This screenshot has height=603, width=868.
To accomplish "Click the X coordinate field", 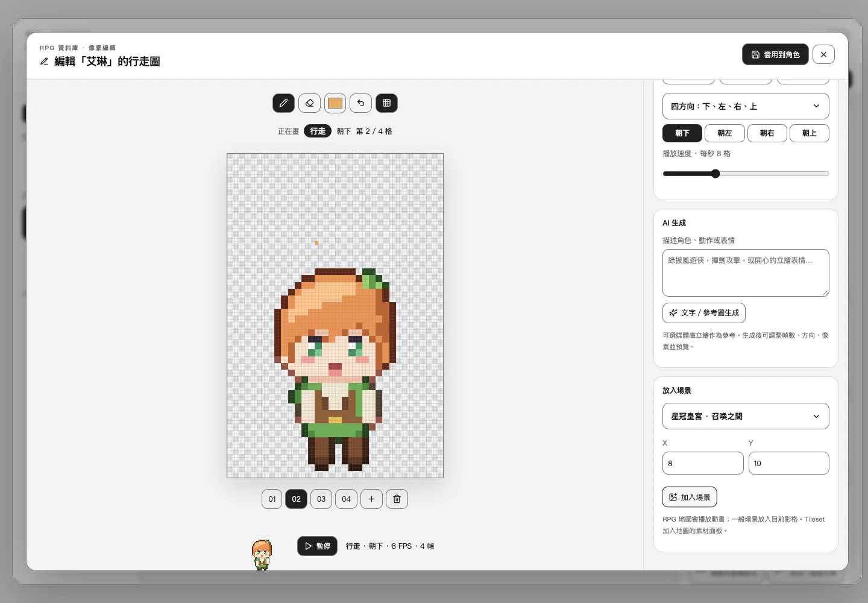I will click(x=703, y=463).
